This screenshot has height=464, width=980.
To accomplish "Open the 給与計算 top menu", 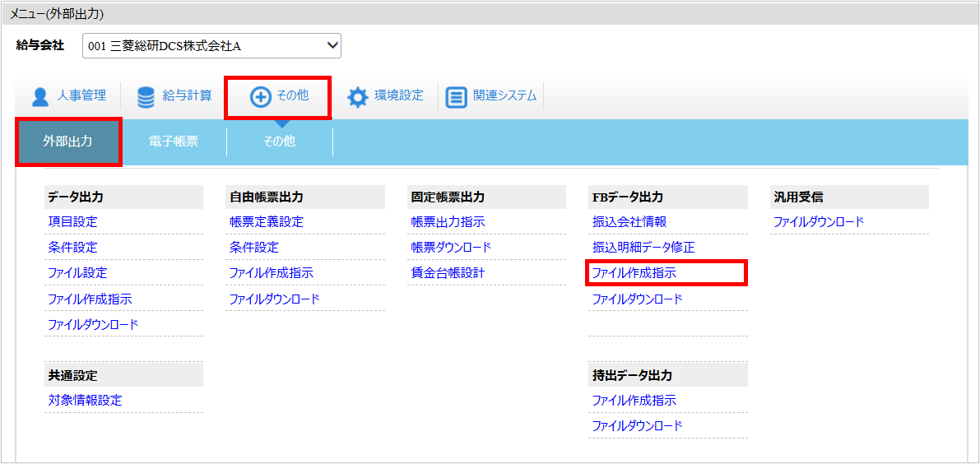I will (187, 95).
